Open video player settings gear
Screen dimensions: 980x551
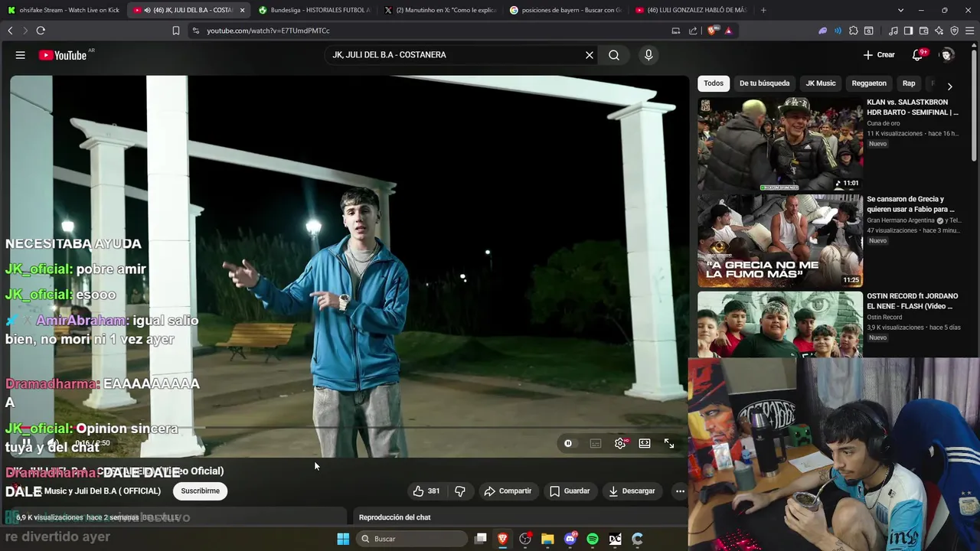(620, 443)
